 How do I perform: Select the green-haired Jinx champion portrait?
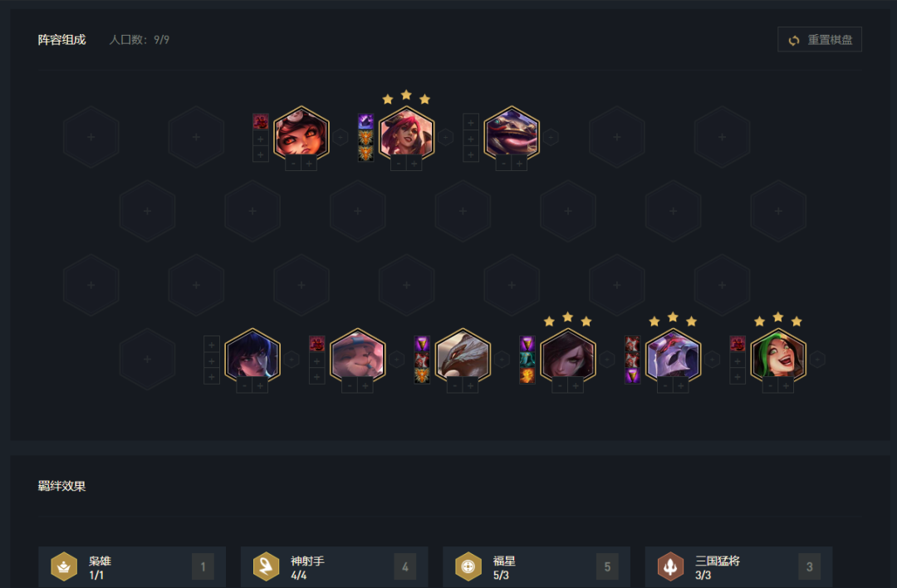pyautogui.click(x=778, y=355)
